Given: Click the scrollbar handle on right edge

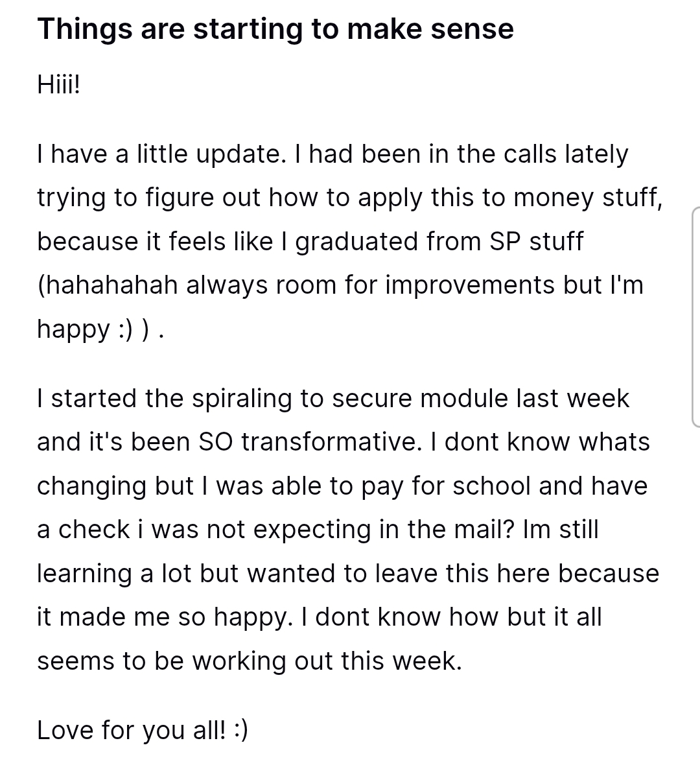Looking at the screenshot, I should 695,317.
